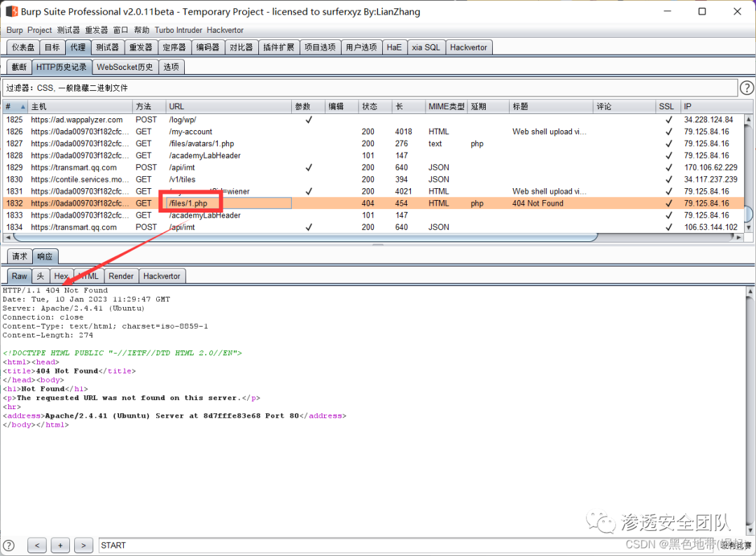
Task: Switch to the 插件扩展 tab
Action: [x=279, y=48]
